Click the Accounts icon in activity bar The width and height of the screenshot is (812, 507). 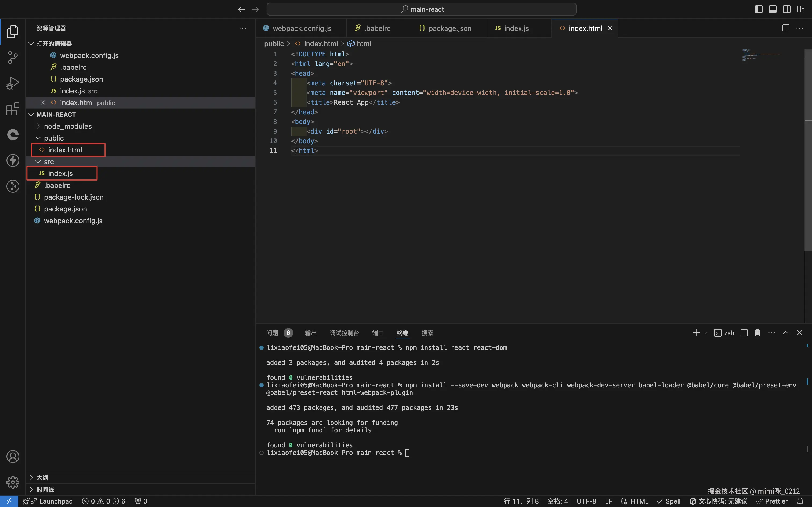click(13, 457)
